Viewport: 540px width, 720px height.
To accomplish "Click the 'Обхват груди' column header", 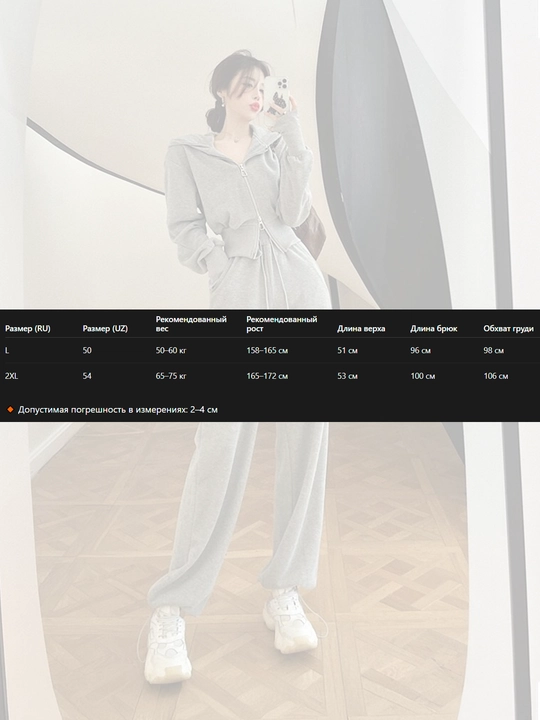I will click(x=508, y=328).
